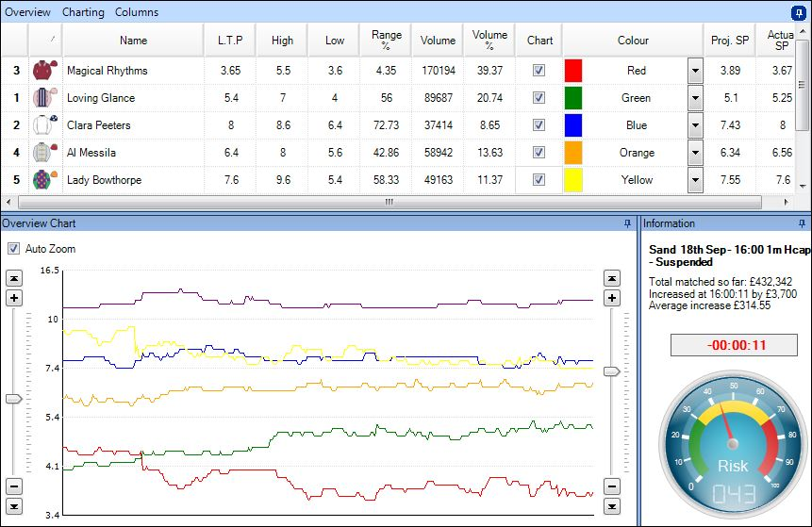The width and height of the screenshot is (812, 527).
Task: Jump left chart axis to minimum
Action: click(14, 506)
